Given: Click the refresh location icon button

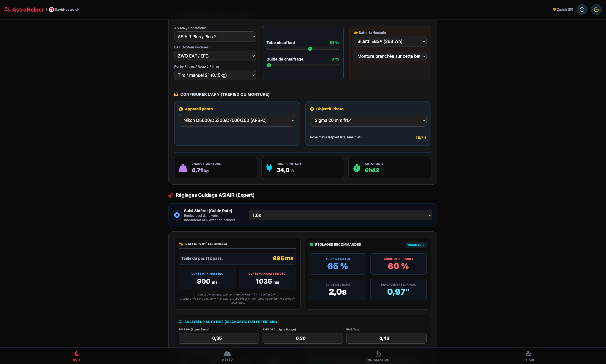Looking at the screenshot, I should [582, 10].
